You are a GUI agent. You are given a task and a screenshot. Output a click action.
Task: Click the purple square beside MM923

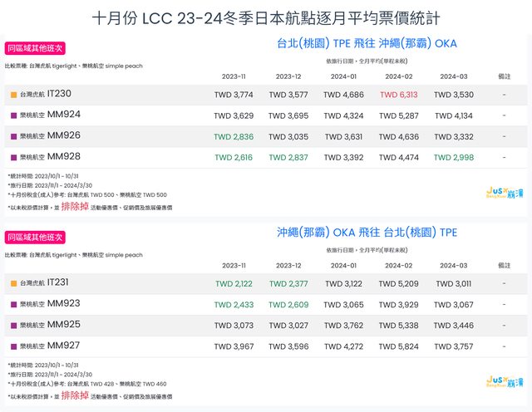[13, 305]
